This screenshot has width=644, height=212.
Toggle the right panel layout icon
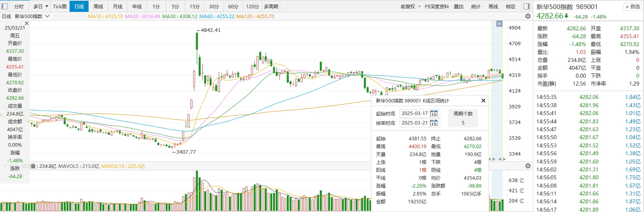click(527, 6)
